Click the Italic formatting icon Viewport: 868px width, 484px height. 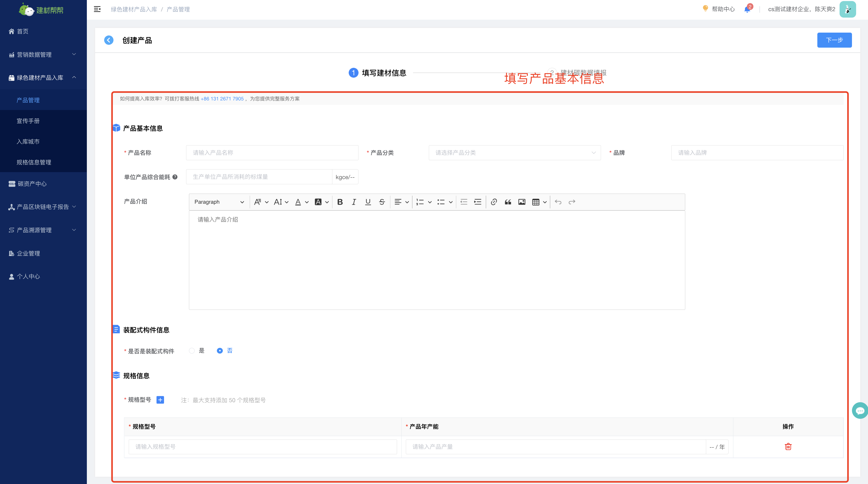pyautogui.click(x=354, y=202)
